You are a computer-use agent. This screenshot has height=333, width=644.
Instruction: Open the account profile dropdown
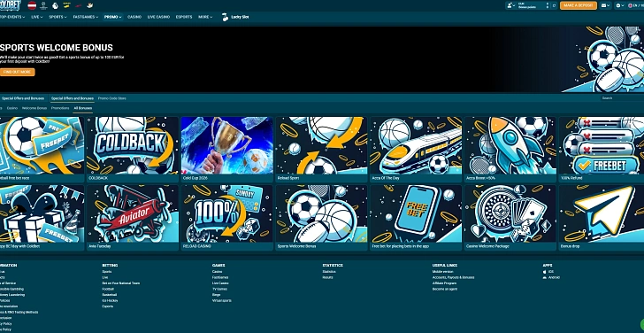point(511,5)
